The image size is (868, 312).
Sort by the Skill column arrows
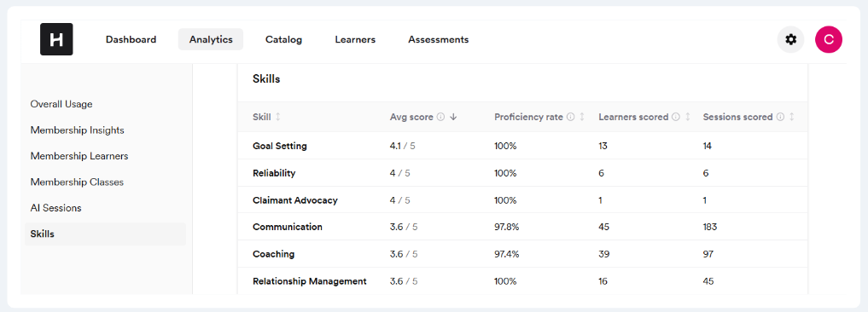pyautogui.click(x=278, y=118)
